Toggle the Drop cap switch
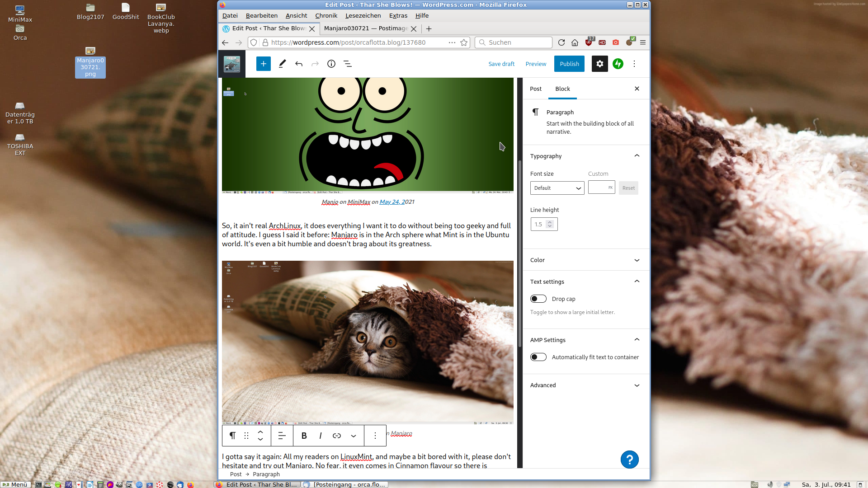 (x=538, y=299)
